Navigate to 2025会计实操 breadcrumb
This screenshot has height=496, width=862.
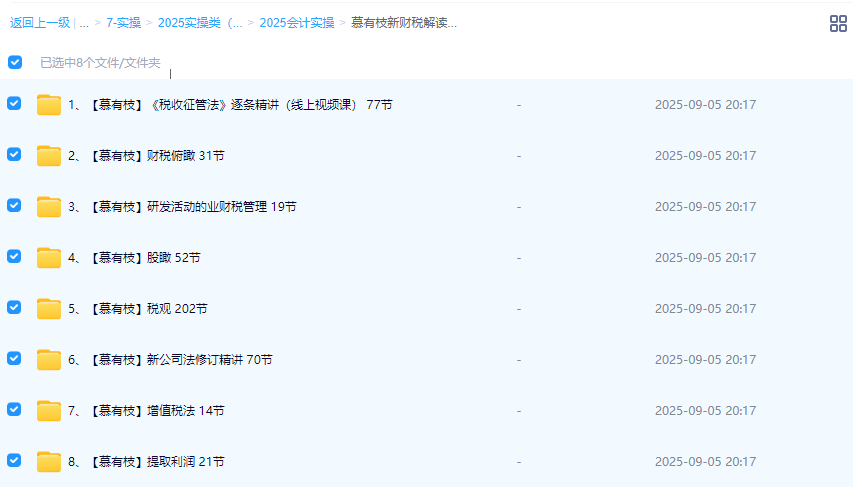(297, 23)
